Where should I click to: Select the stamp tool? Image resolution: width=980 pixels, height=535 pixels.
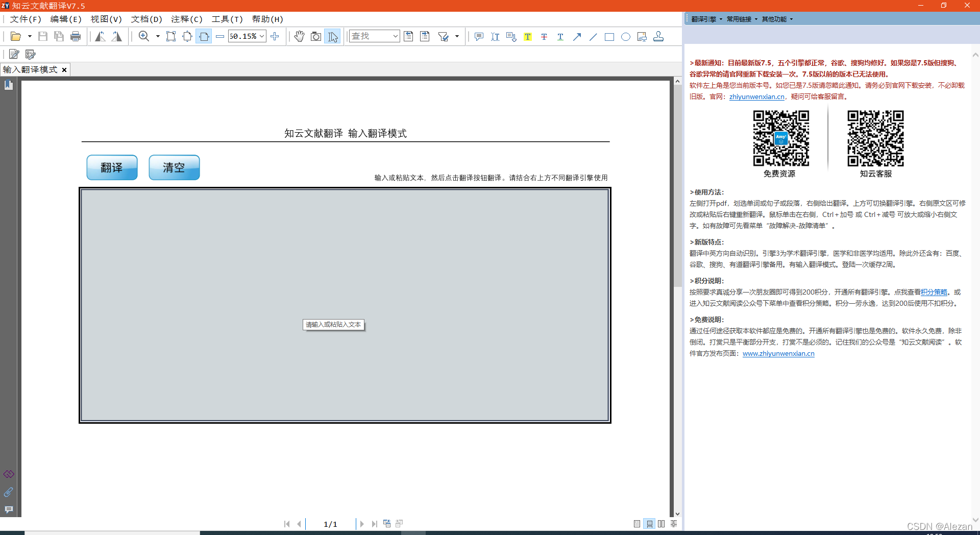(x=658, y=36)
